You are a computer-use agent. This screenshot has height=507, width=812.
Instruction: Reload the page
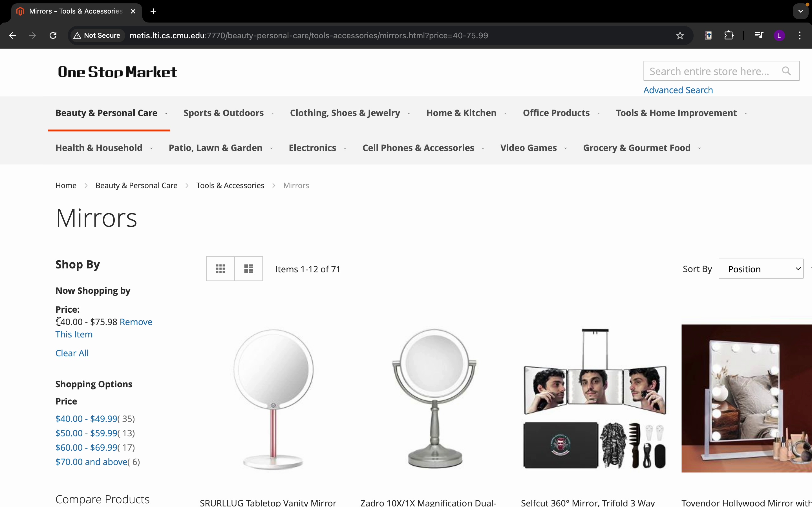click(x=53, y=35)
